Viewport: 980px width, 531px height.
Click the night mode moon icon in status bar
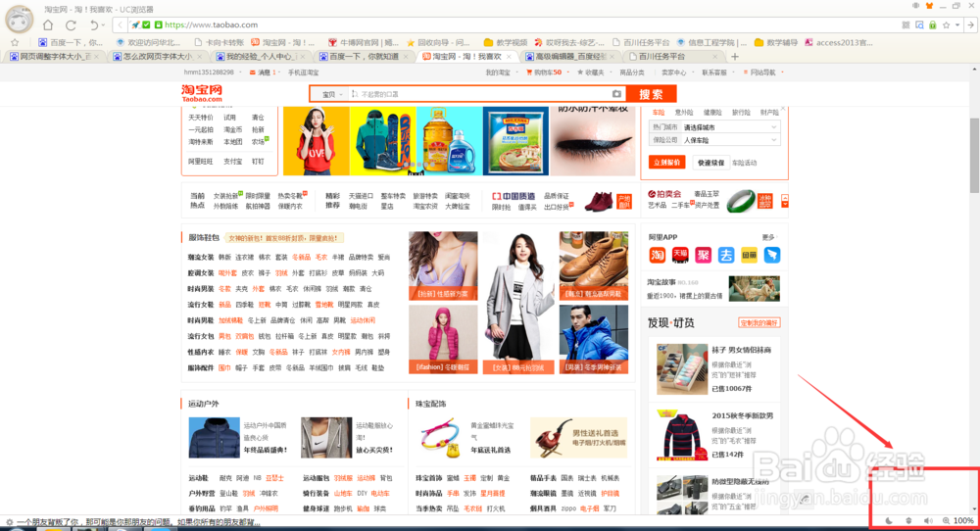[x=889, y=520]
